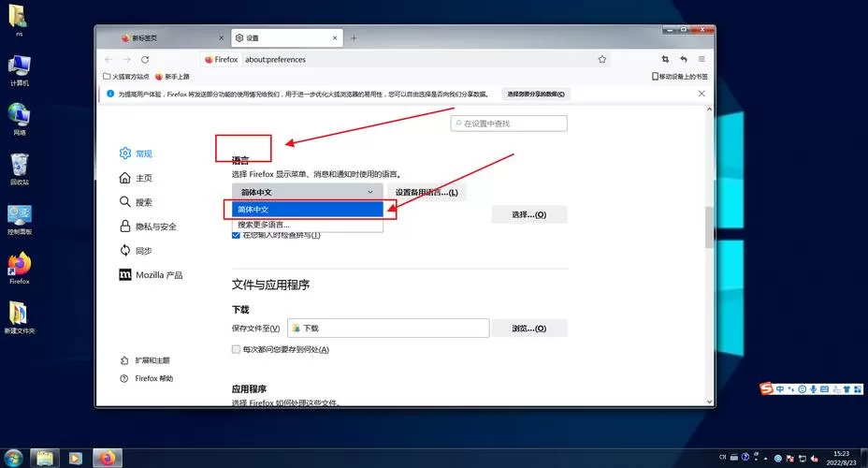The image size is (868, 468).
Task: Click the taskbar clock showing 15:23
Action: (x=841, y=458)
